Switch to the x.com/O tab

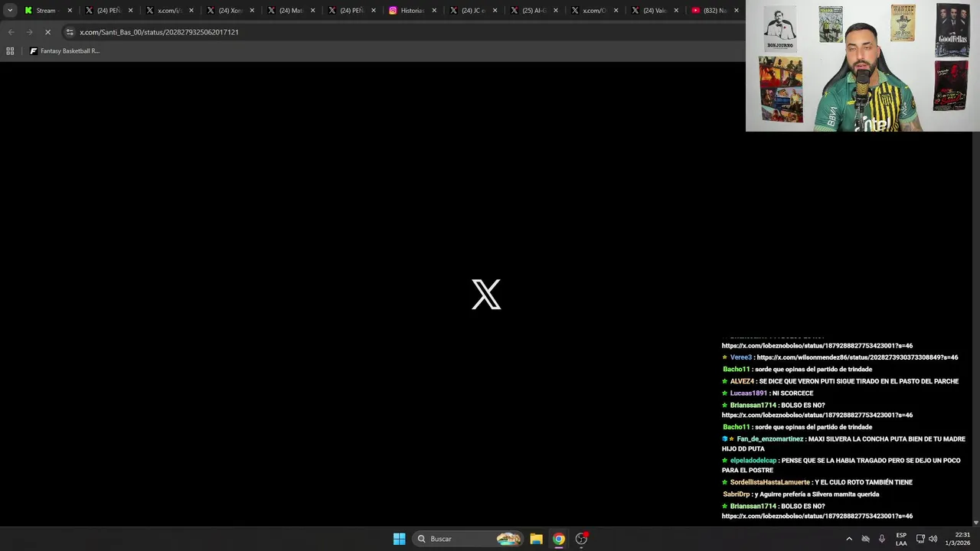point(594,11)
